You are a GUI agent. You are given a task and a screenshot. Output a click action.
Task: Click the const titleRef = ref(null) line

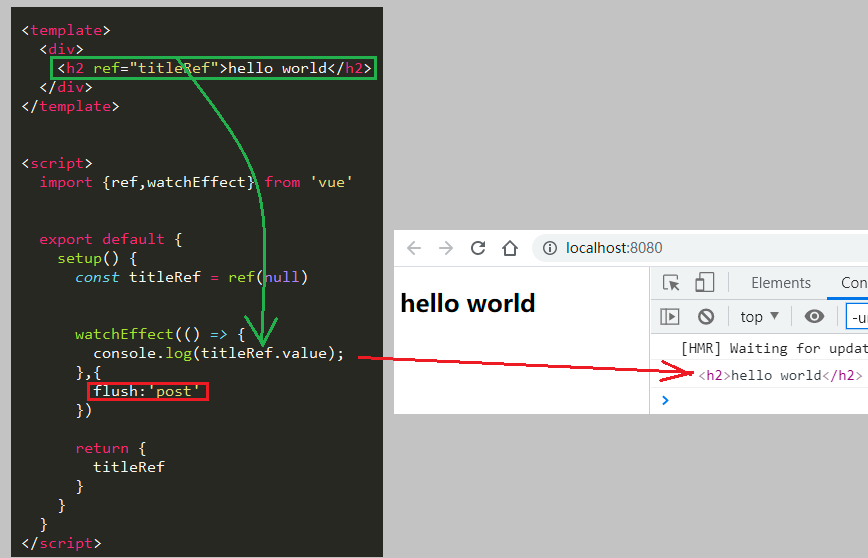click(192, 277)
